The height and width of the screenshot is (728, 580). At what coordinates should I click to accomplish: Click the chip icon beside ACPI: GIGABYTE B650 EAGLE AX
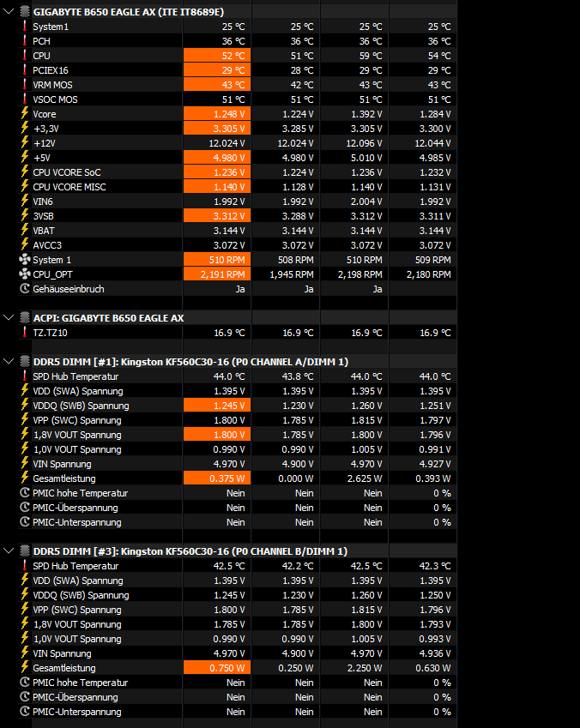(x=25, y=317)
